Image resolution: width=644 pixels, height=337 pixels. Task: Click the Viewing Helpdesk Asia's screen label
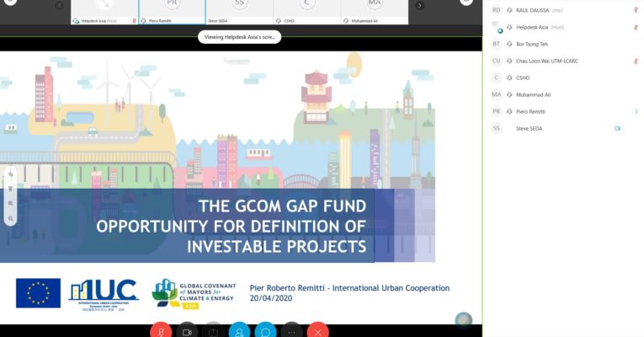click(238, 37)
